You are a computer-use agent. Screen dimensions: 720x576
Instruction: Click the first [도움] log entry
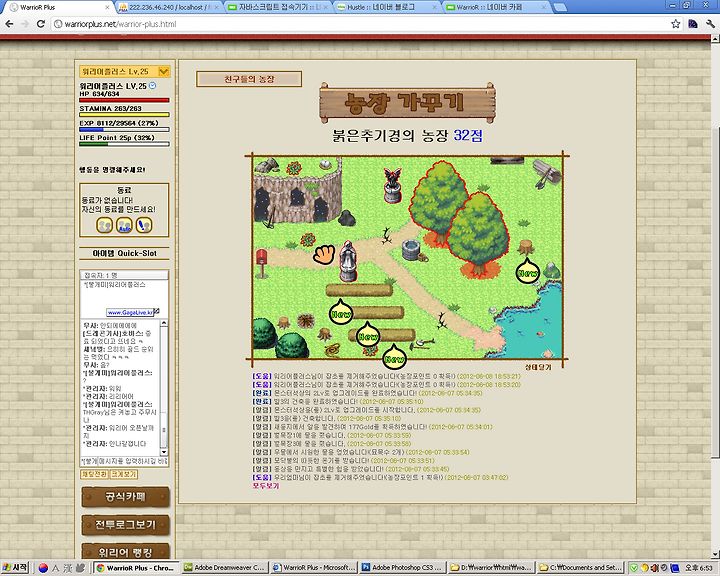click(386, 376)
